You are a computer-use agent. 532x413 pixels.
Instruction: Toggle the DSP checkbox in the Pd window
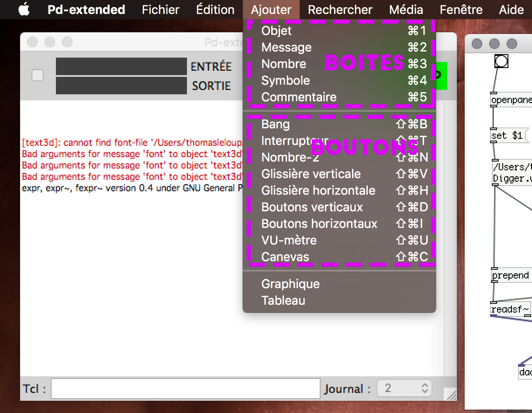[x=38, y=76]
